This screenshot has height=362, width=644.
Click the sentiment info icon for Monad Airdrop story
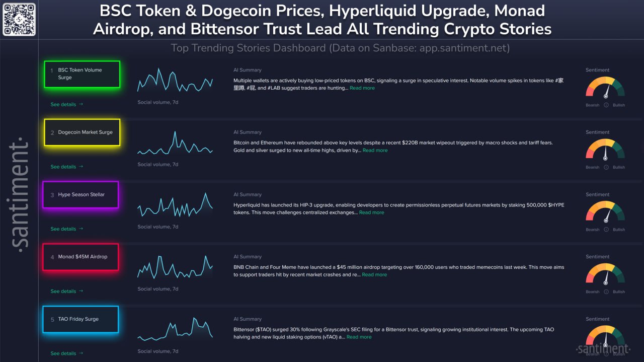[606, 292]
